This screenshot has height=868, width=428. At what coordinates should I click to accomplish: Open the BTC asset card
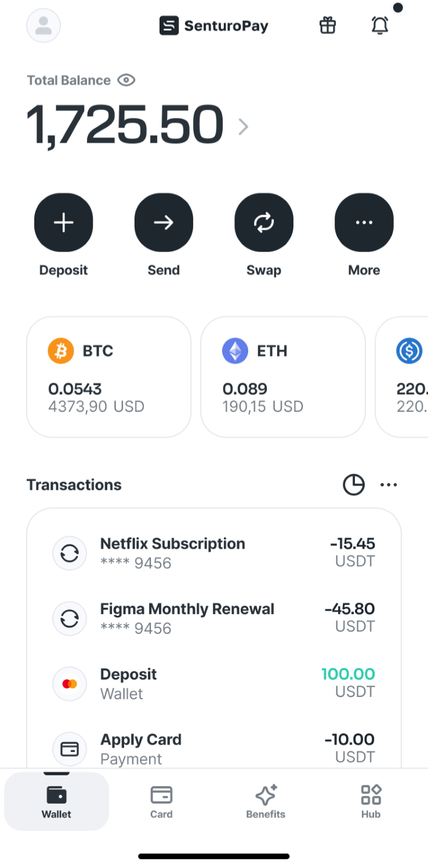click(x=109, y=377)
